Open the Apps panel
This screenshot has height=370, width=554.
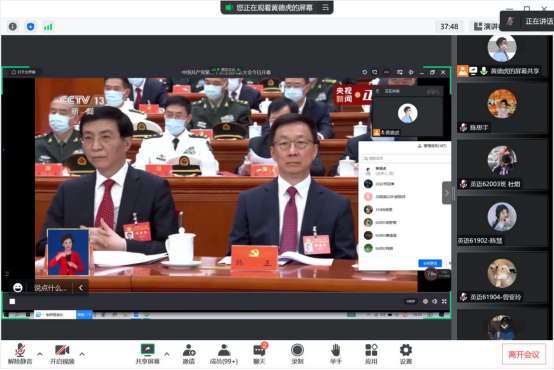point(371,353)
